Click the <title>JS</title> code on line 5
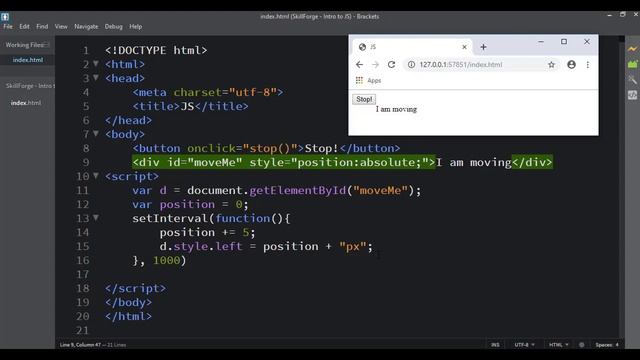Screen dimensions: 640x360 coord(190,106)
